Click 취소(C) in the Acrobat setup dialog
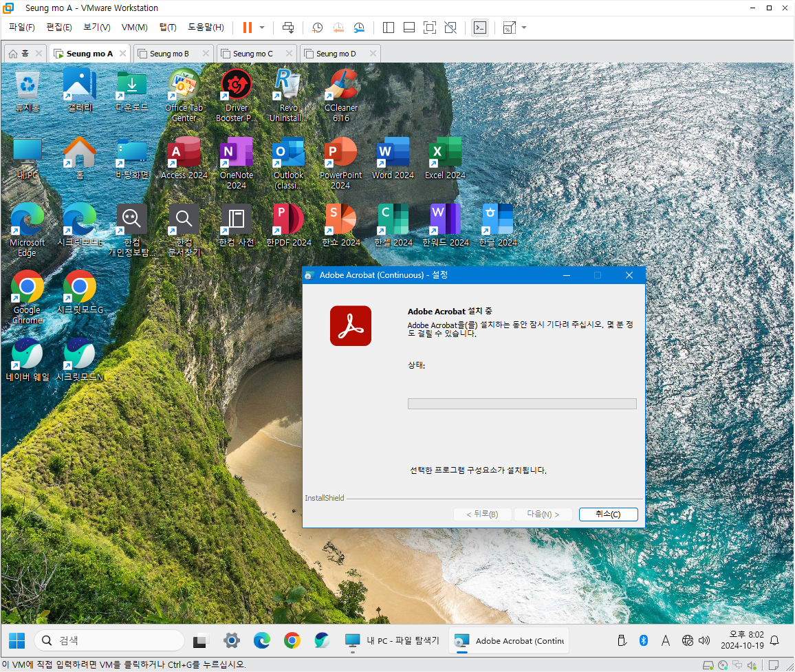 608,514
